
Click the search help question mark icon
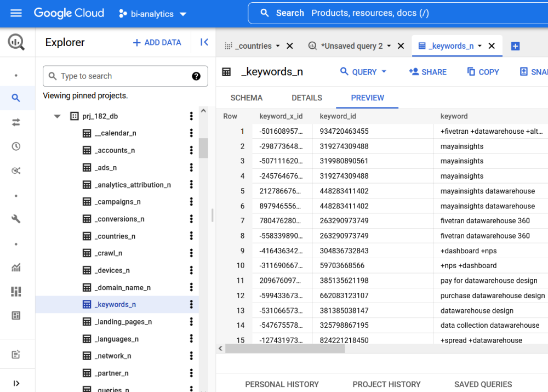[196, 76]
